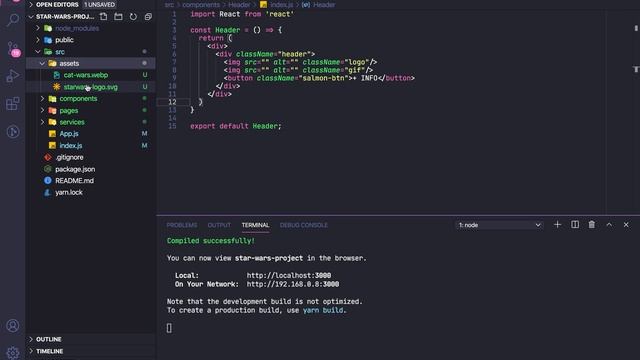640x360 pixels.
Task: Click the components breadcrumb segment
Action: click(201, 5)
